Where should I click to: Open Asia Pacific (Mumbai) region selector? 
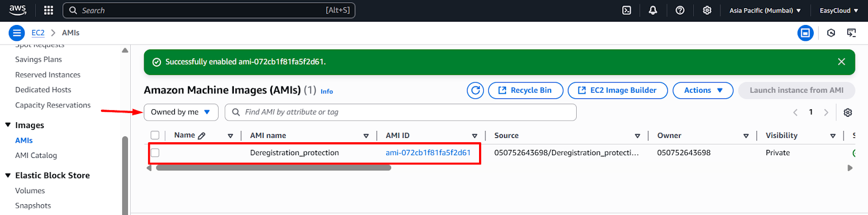[765, 10]
